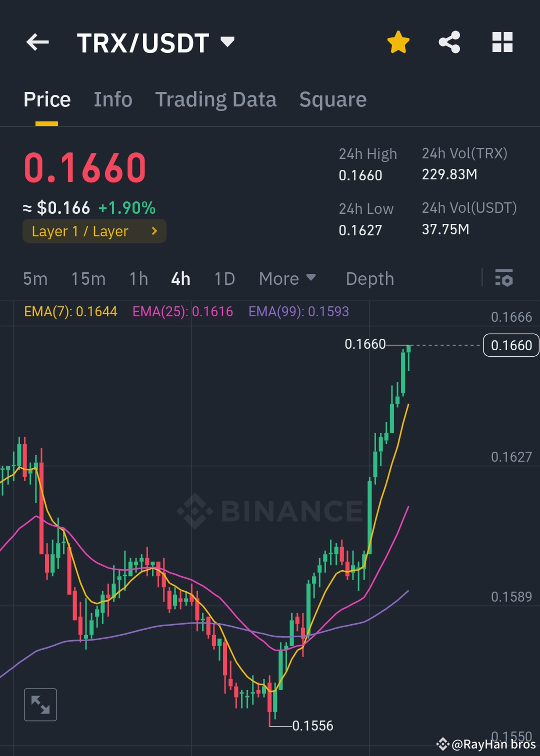Expand the More timeframes dropdown
Viewport: 540px width, 756px height.
coord(287,279)
